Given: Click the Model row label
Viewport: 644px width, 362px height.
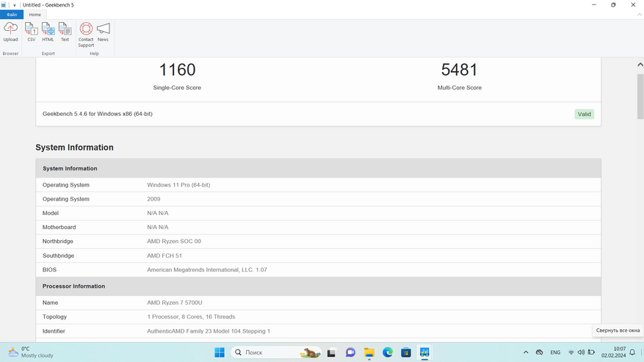Looking at the screenshot, I should (x=51, y=213).
